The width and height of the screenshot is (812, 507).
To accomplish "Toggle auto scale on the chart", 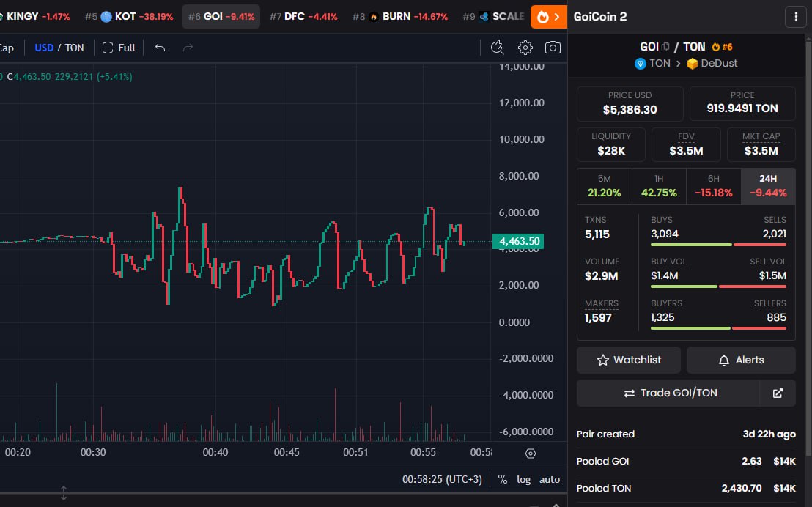I will [549, 479].
